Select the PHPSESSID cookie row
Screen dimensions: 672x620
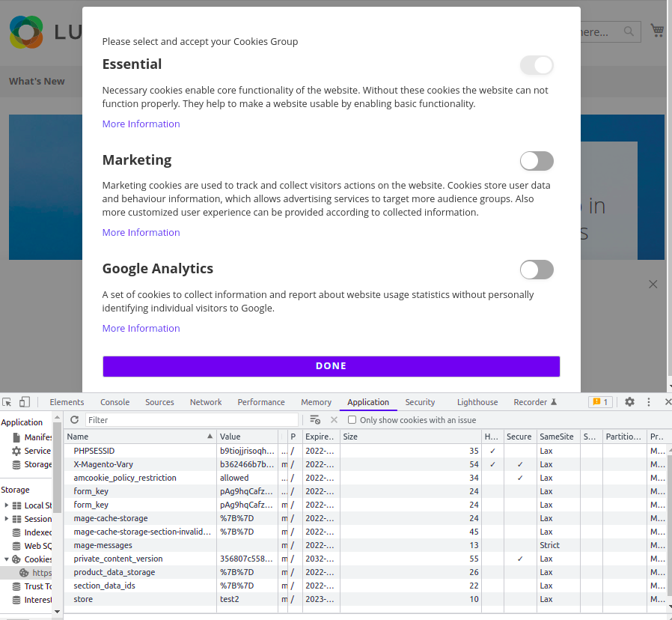tap(366, 451)
